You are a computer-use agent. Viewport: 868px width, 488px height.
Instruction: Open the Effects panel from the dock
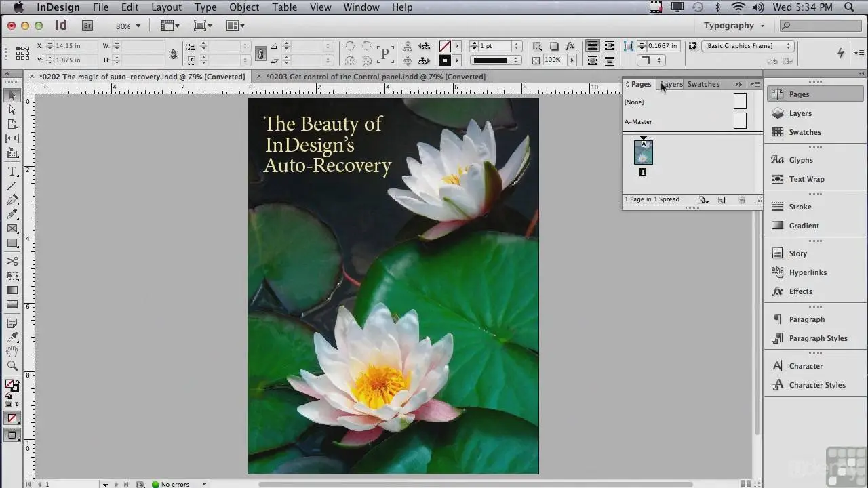800,291
